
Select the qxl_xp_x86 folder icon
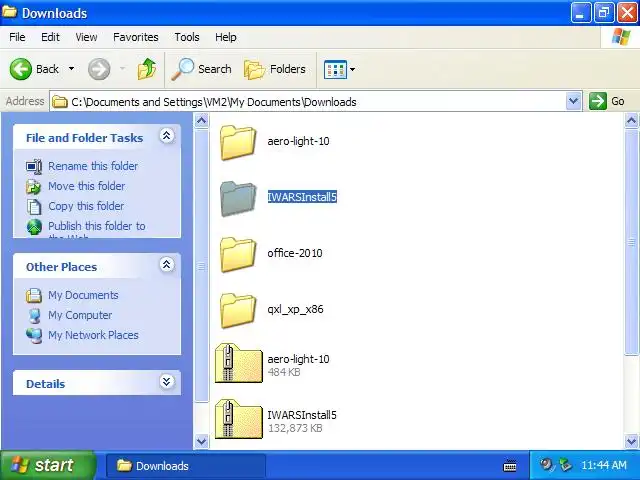(238, 310)
